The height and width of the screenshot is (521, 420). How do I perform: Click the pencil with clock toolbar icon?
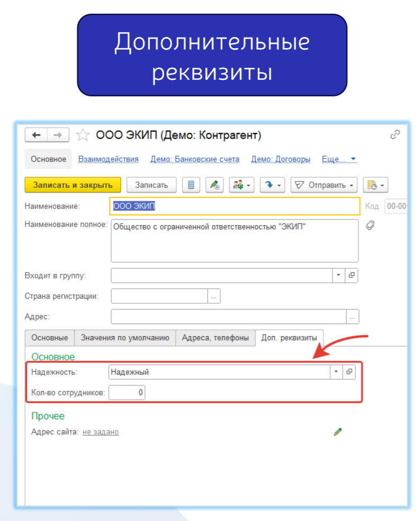point(214,185)
